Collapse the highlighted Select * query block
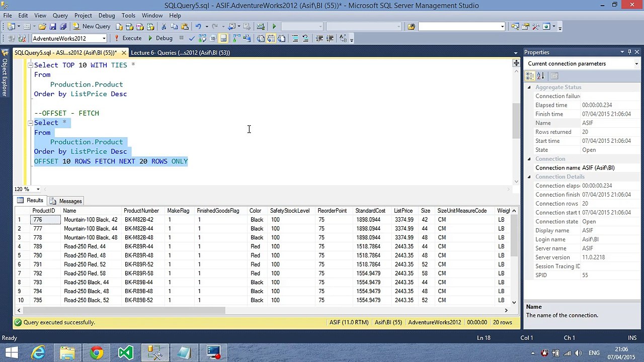The image size is (644, 362). [x=30, y=123]
